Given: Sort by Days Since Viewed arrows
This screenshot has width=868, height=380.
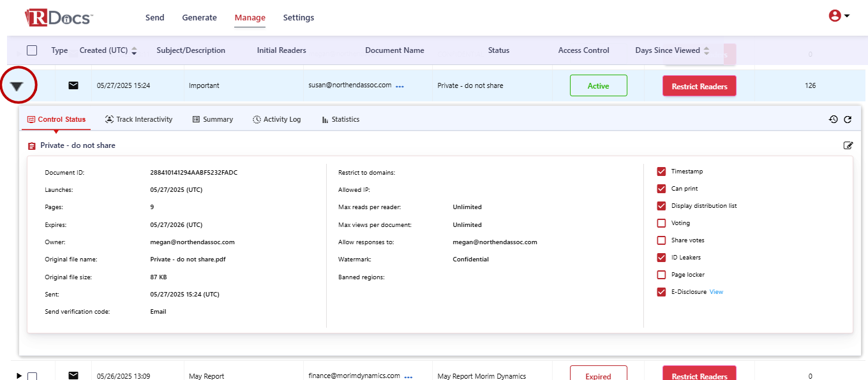Looking at the screenshot, I should pos(707,51).
